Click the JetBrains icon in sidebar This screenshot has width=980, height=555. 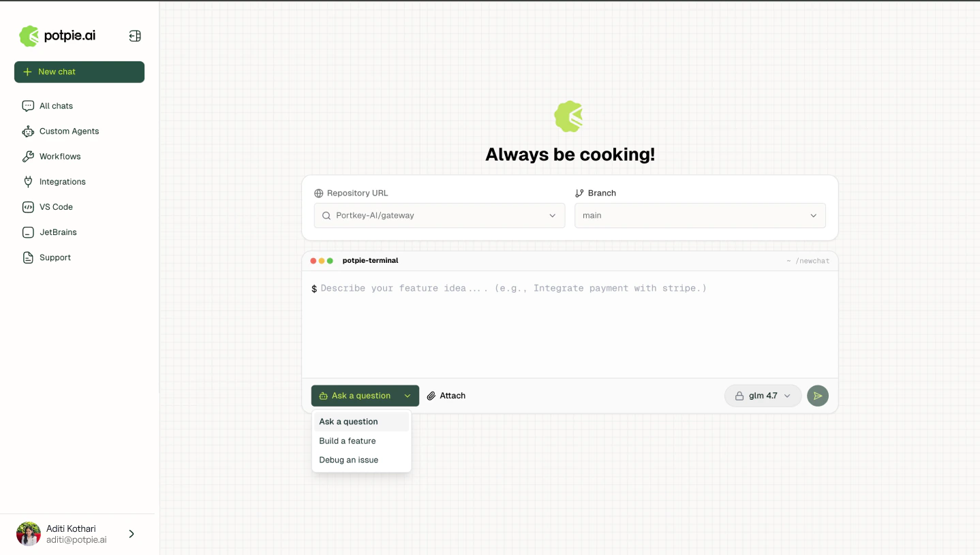[28, 232]
